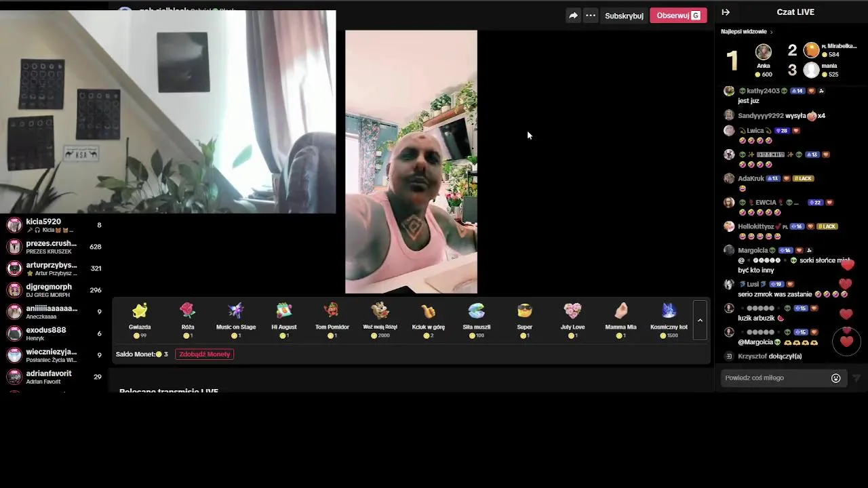Viewport: 868px width, 488px height.
Task: Click the Zdobądź Monety button
Action: (204, 354)
